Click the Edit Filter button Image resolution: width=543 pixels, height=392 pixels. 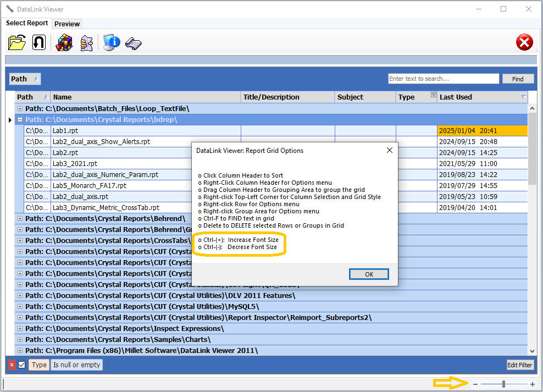pos(519,365)
